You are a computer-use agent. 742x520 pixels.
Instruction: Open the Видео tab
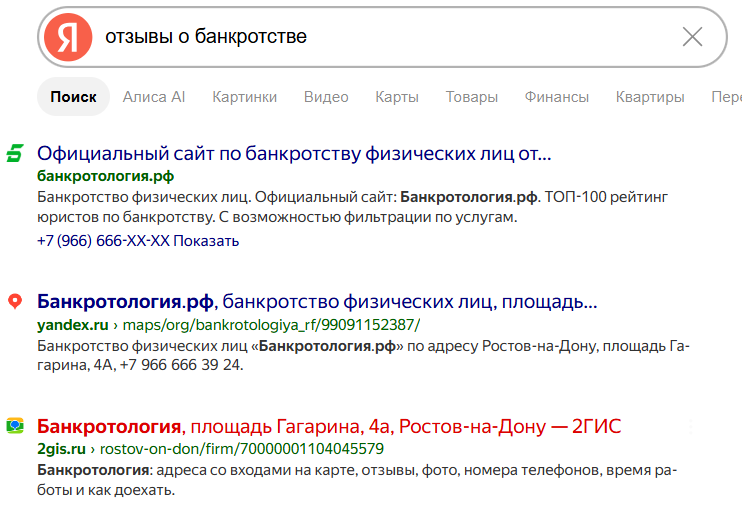(326, 97)
